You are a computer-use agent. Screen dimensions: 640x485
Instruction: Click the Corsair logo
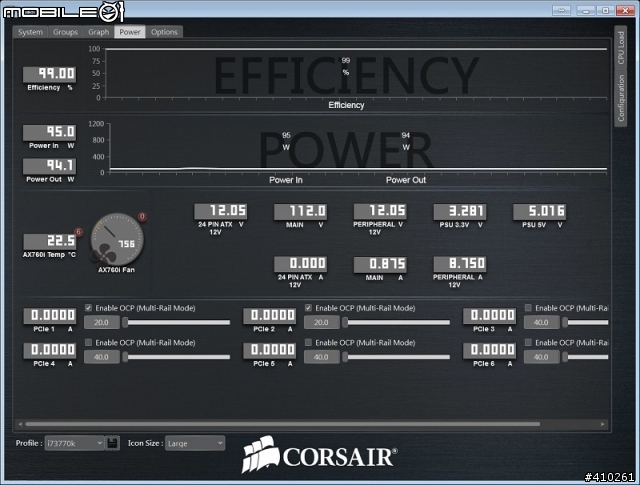tap(319, 455)
